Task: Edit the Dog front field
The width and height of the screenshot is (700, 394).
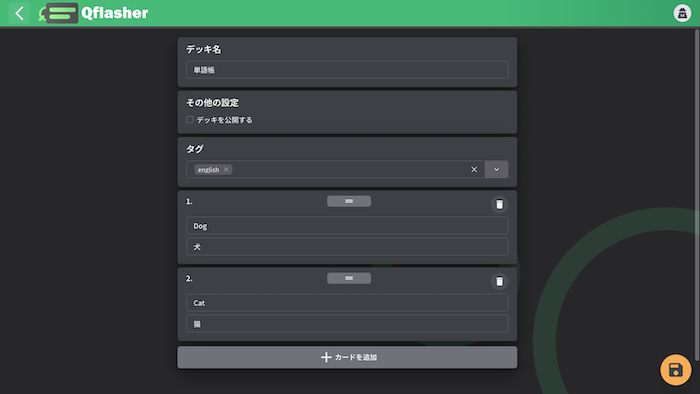Action: 347,226
